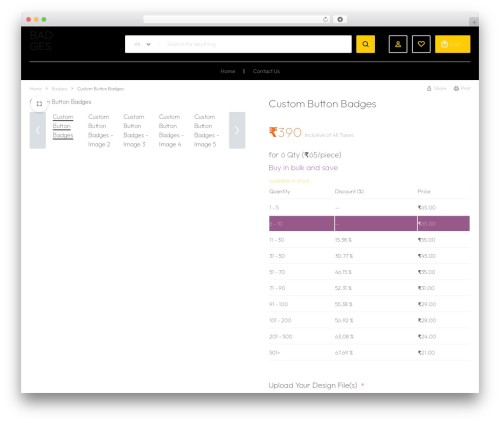Open the wishlist heart icon
Viewport: 500px width, 423px height.
point(421,44)
